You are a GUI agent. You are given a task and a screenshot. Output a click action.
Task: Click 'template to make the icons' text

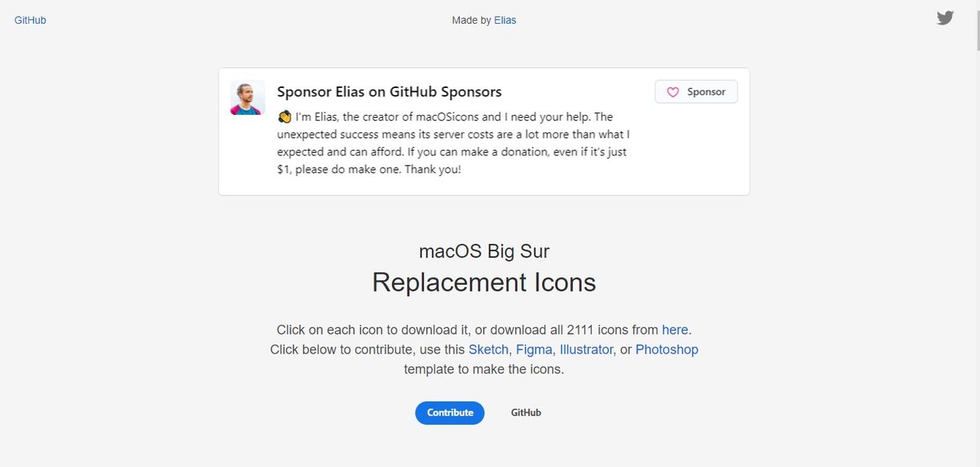click(484, 370)
